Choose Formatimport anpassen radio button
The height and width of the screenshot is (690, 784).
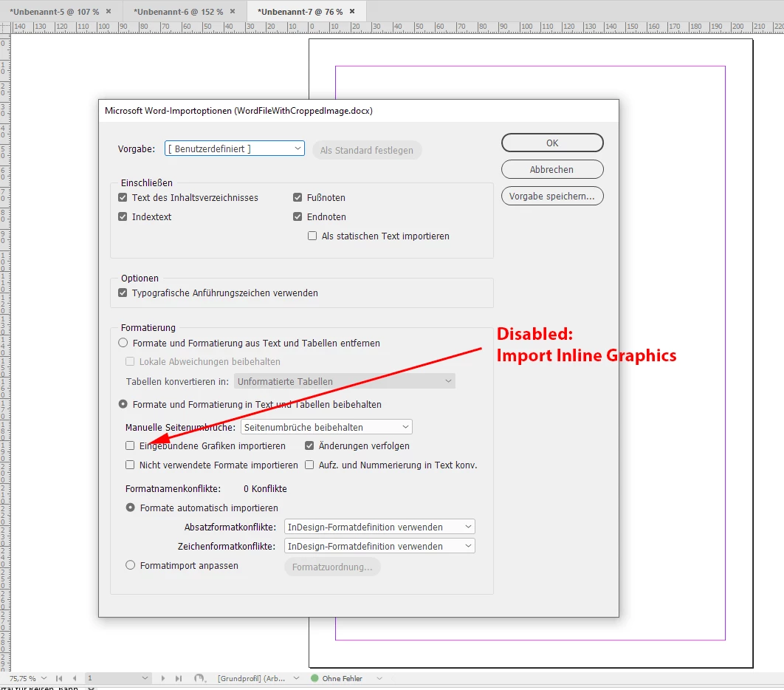pyautogui.click(x=131, y=565)
